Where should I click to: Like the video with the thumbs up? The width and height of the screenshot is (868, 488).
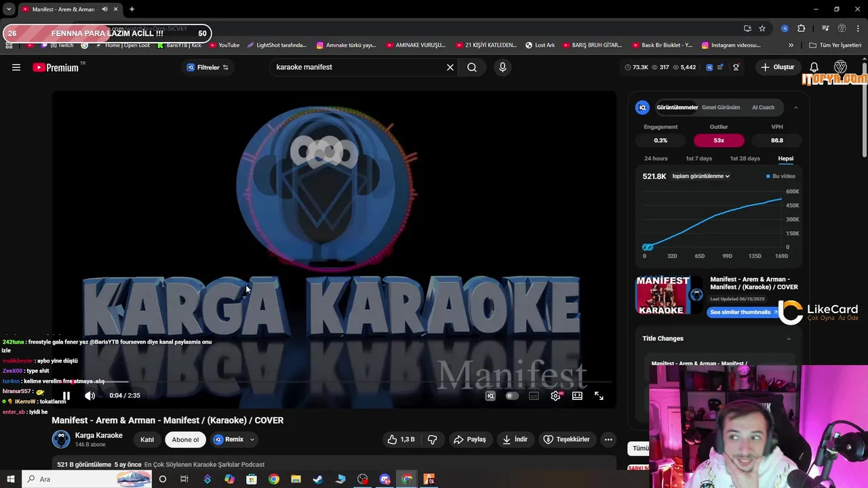click(x=400, y=439)
